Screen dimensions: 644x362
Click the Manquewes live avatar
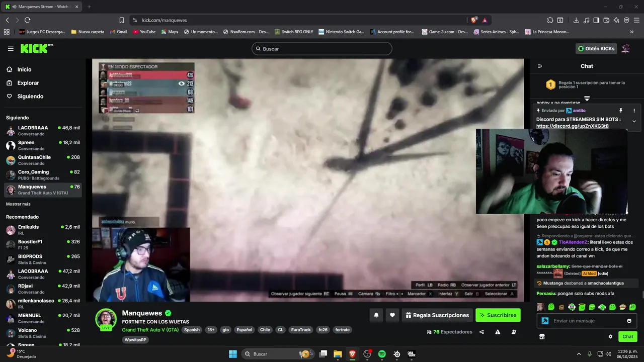coord(106,319)
